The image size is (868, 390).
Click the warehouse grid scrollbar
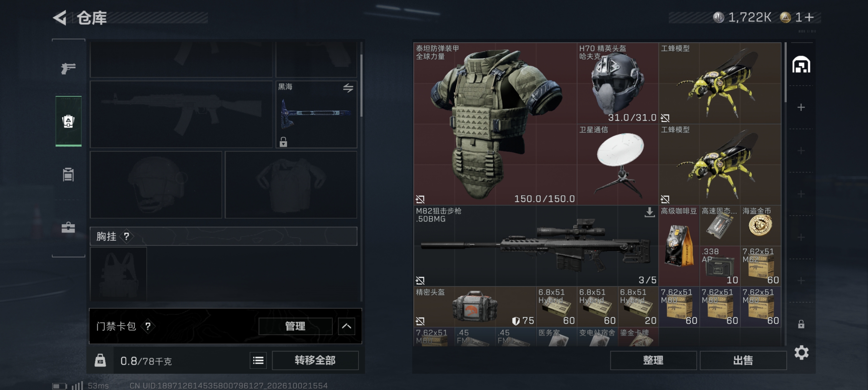[785, 72]
